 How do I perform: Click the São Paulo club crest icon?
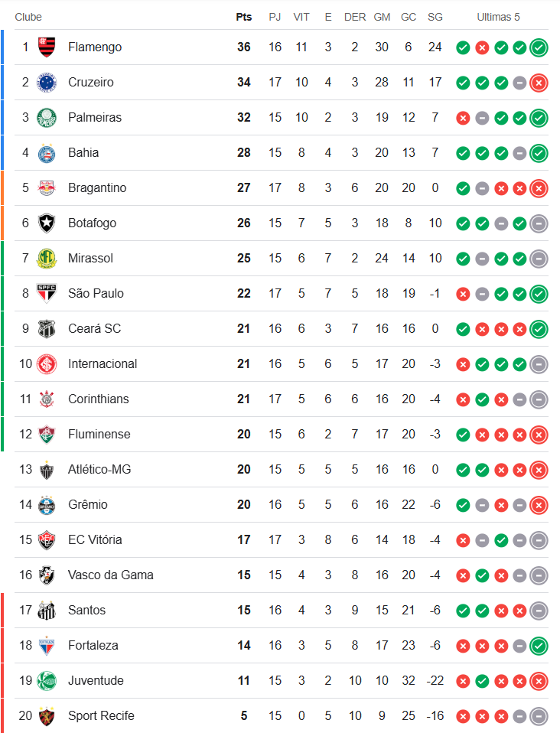pos(47,294)
